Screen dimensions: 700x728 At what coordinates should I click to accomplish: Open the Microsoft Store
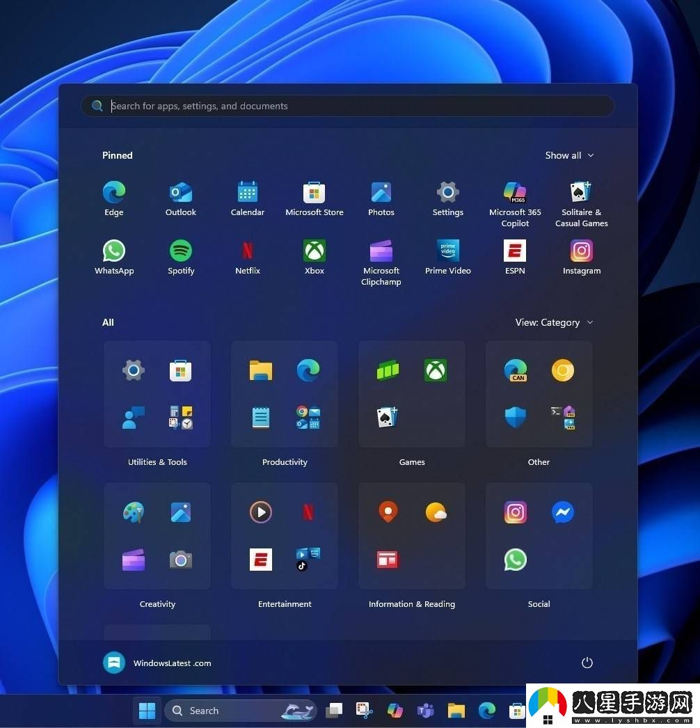point(314,193)
